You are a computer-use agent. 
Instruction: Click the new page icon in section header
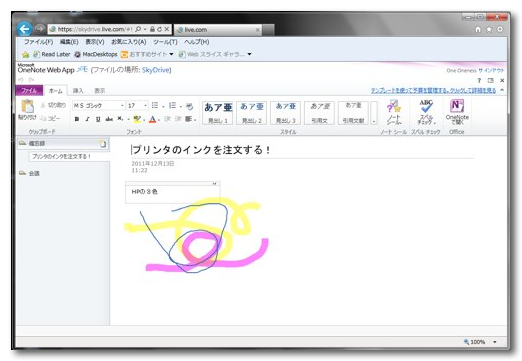click(x=103, y=144)
